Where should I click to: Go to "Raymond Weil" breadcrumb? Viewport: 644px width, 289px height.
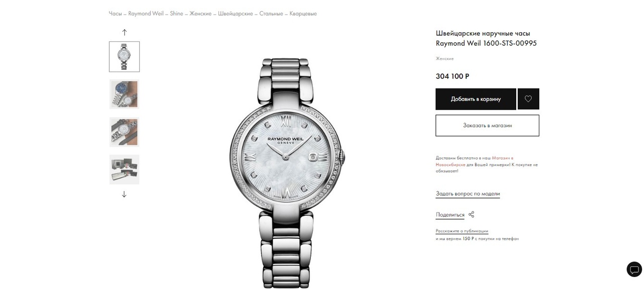146,14
